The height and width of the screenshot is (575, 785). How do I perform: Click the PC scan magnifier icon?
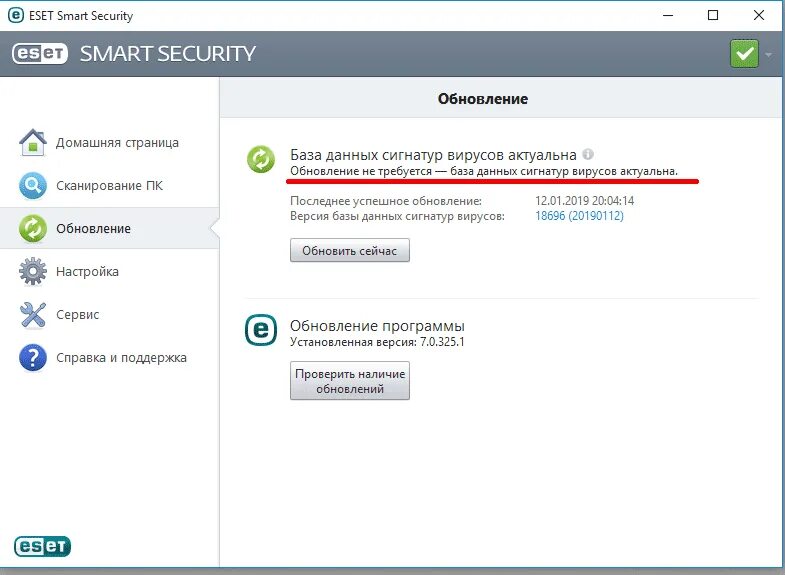(x=33, y=186)
